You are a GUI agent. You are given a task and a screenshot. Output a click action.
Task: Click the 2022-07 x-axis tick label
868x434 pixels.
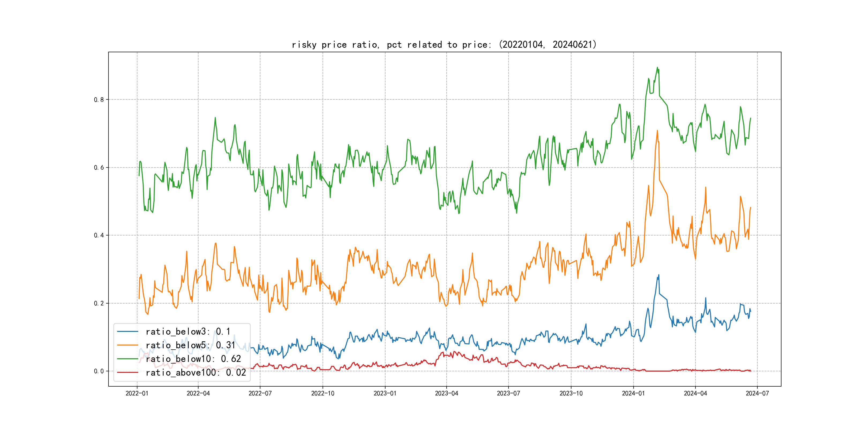260,393
